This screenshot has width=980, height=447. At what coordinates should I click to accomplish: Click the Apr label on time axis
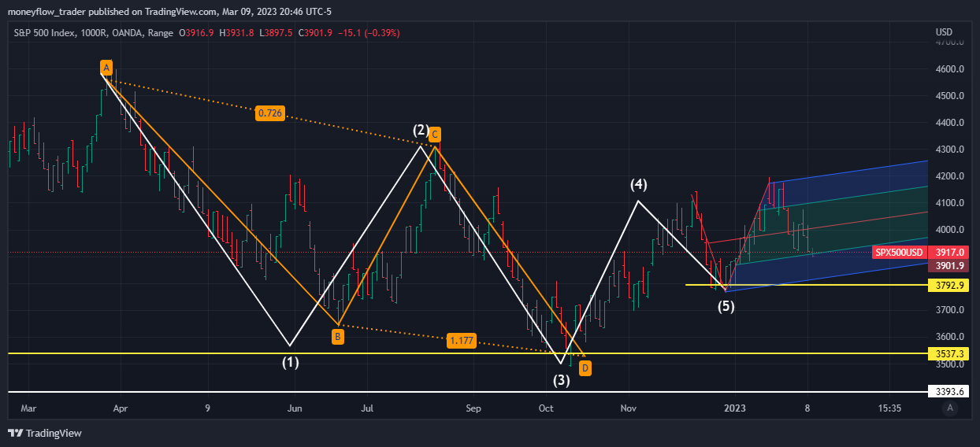pos(120,408)
